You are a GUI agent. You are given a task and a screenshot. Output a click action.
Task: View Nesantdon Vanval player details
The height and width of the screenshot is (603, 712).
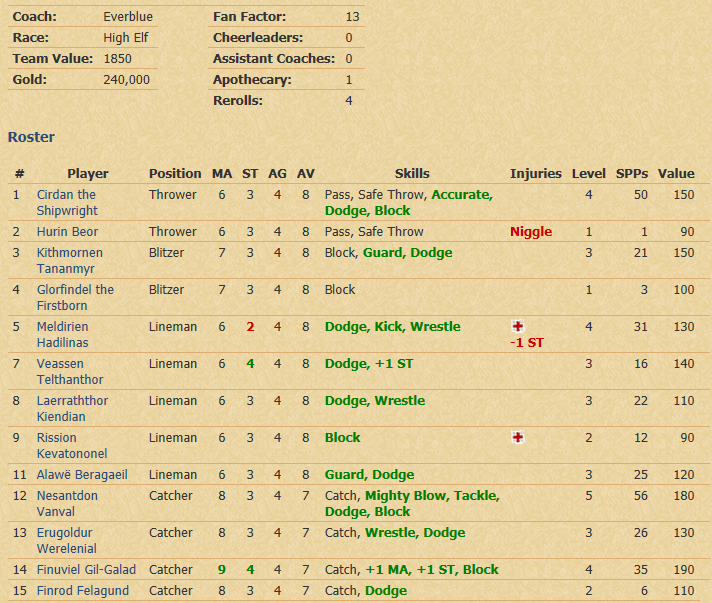(x=67, y=504)
